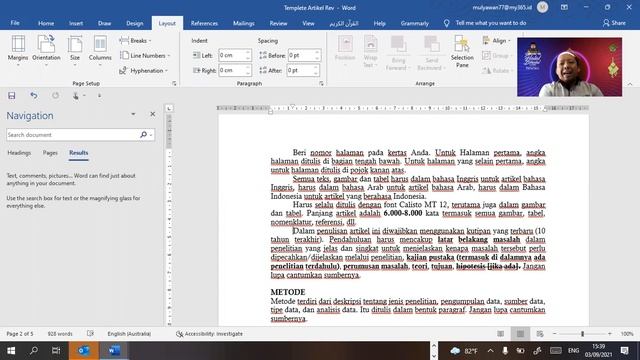Viewport: 640px width, 360px height.
Task: Open the Selection Pane
Action: pos(462,51)
